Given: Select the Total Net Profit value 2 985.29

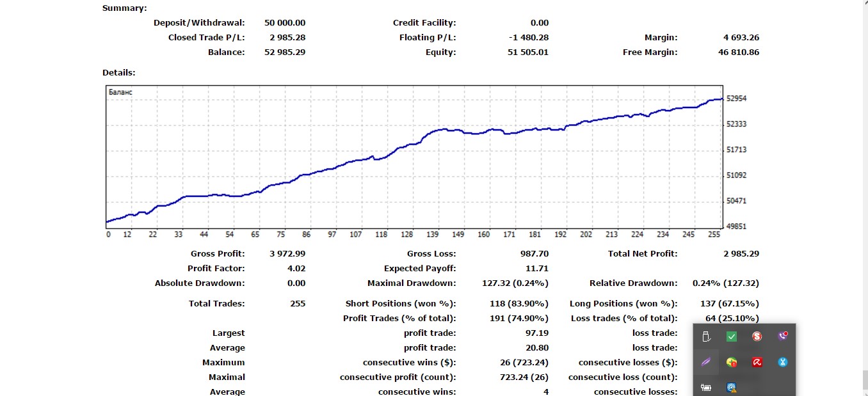Looking at the screenshot, I should pos(741,254).
